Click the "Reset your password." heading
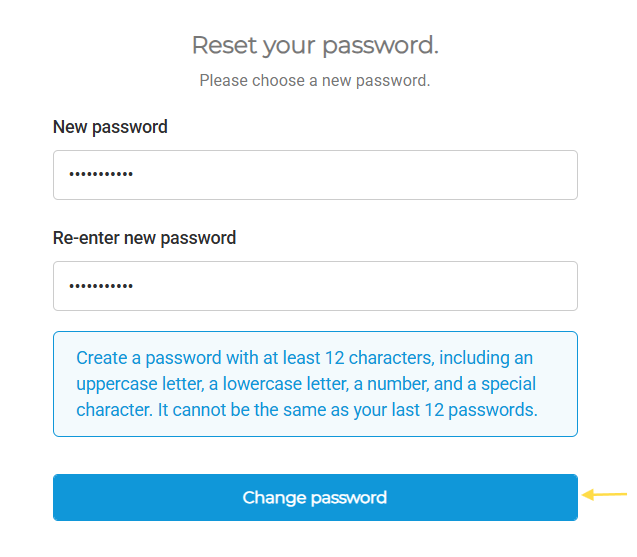The height and width of the screenshot is (557, 637). click(x=315, y=45)
